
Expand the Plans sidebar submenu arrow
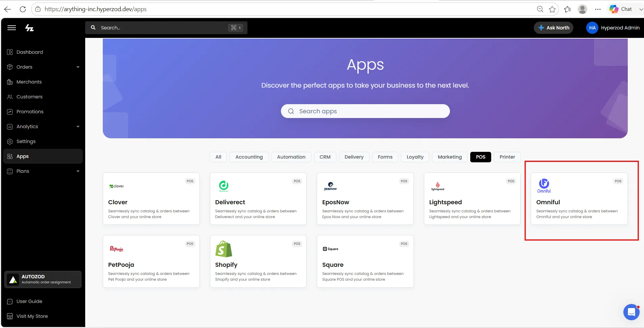tap(78, 171)
